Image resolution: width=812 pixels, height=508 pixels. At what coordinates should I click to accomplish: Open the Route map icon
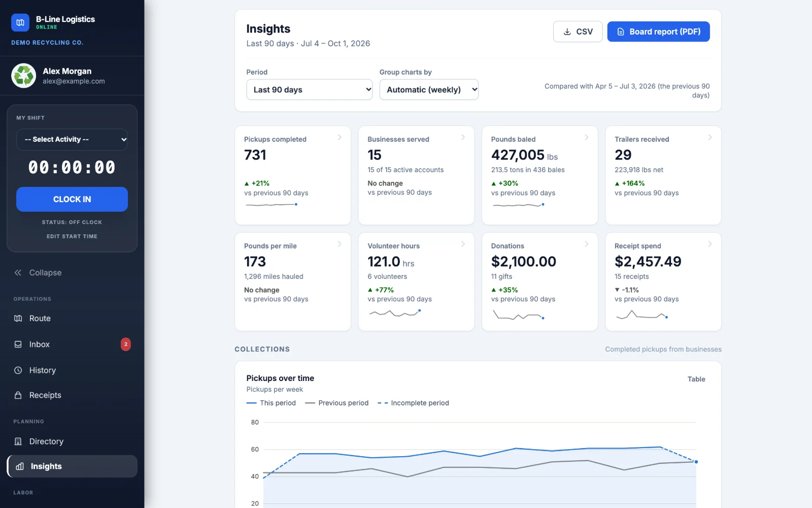[18, 319]
